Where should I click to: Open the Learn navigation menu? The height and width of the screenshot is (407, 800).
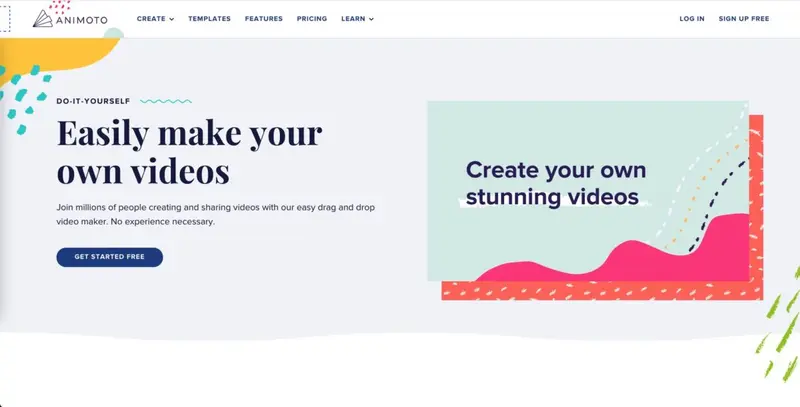[352, 19]
